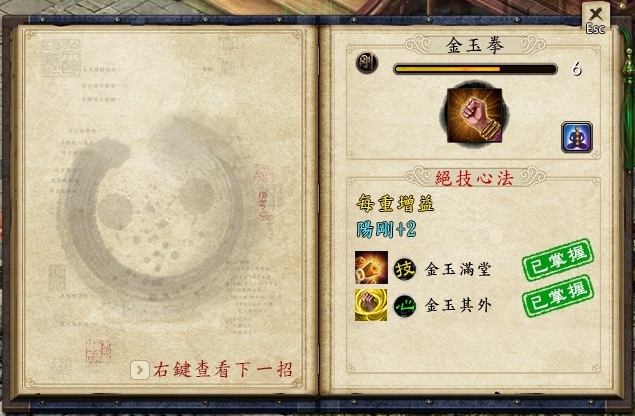The height and width of the screenshot is (416, 635).
Task: Click the green 心 badge icon
Action: pyautogui.click(x=405, y=306)
